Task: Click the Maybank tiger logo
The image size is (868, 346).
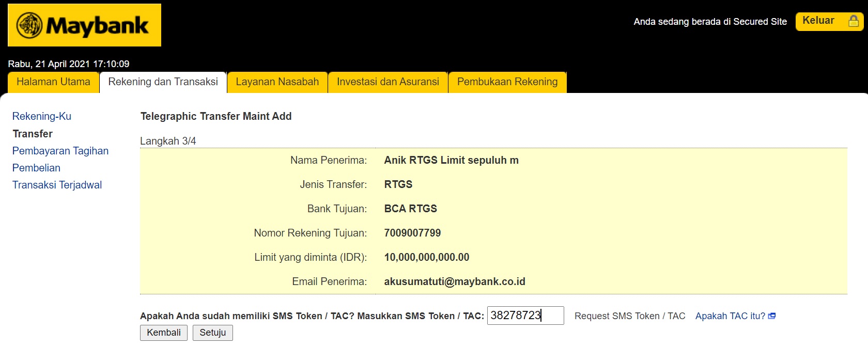Action: coord(29,25)
